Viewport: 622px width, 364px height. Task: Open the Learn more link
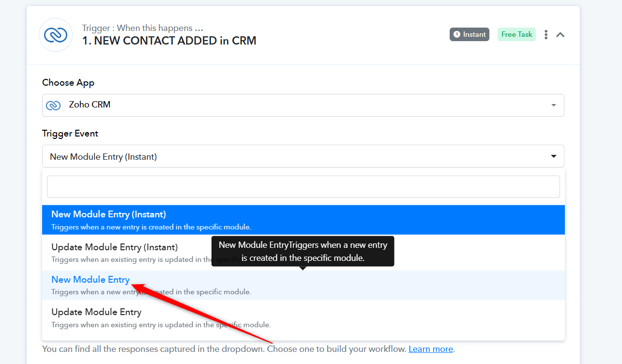(x=431, y=349)
